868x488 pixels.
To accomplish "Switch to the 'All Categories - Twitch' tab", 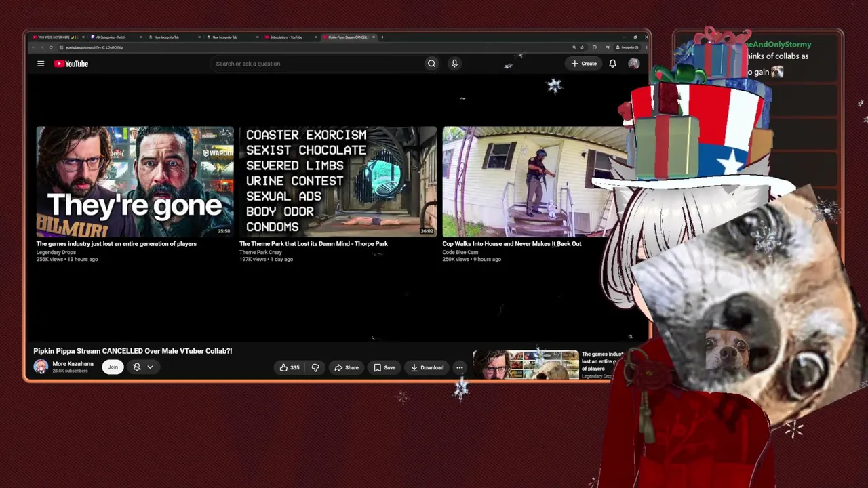I will click(115, 37).
